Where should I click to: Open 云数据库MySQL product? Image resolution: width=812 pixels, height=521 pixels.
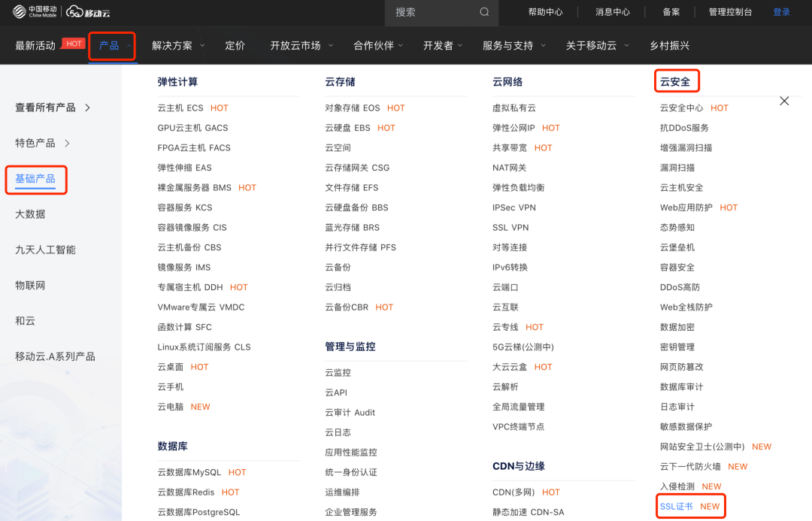[189, 472]
